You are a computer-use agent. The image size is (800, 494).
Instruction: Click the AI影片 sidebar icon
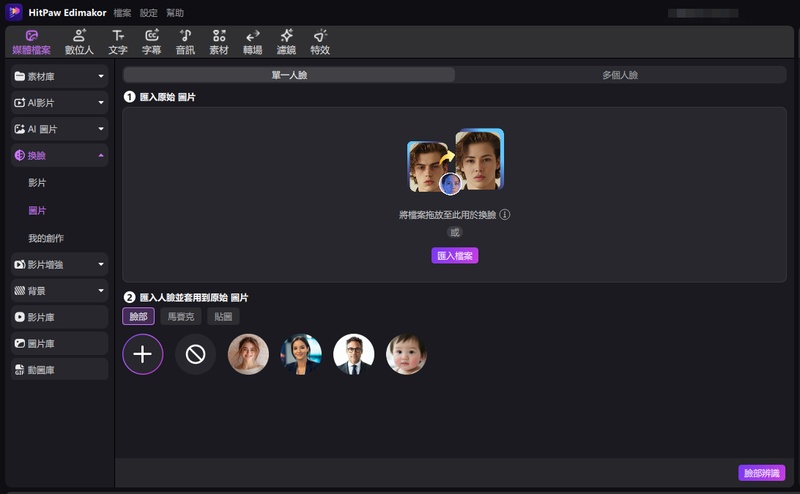point(19,103)
